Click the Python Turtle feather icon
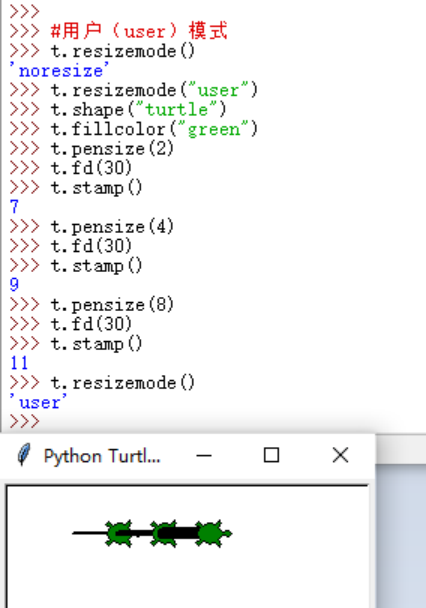Viewport: 426px width, 608px height. click(24, 454)
